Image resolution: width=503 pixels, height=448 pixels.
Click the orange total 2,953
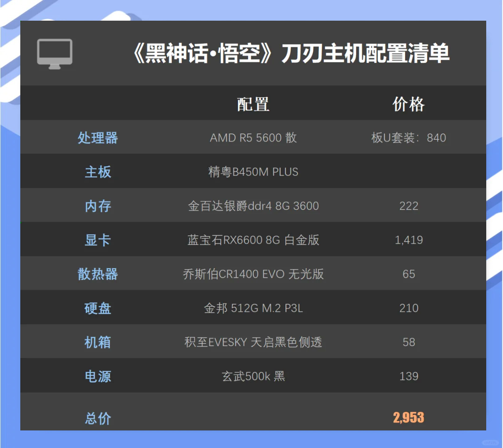click(409, 418)
